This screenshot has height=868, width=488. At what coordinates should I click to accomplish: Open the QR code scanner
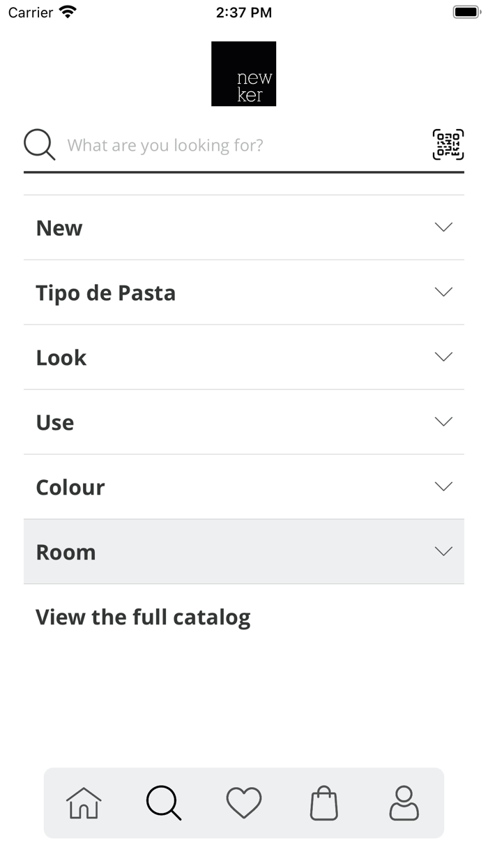(448, 145)
